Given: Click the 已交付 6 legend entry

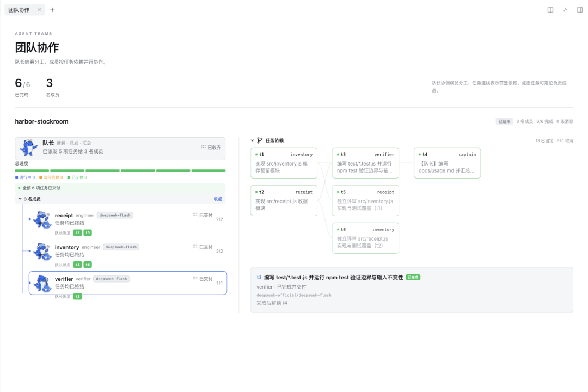Looking at the screenshot, I should point(77,177).
